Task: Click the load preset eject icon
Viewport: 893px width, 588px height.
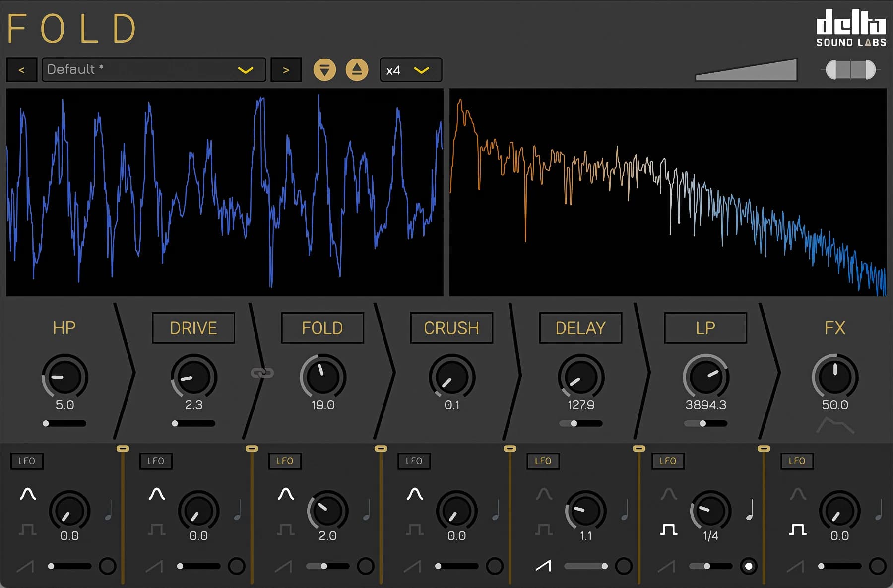Action: pos(357,70)
